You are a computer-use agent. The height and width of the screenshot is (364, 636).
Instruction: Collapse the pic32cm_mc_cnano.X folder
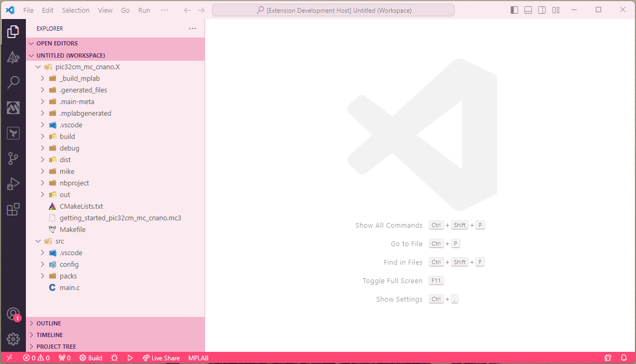115,67
